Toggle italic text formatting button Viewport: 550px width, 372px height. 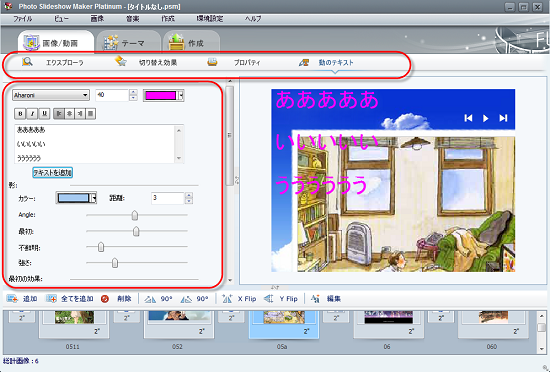coord(32,114)
